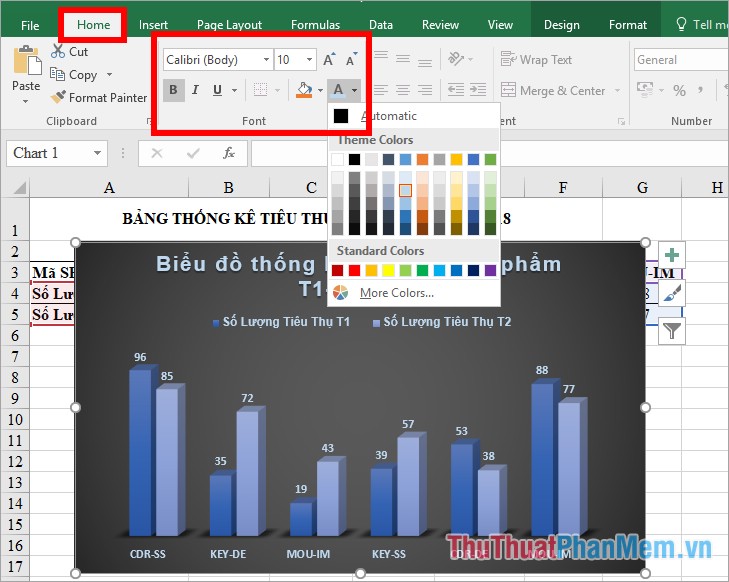Switch to the Page Layout tab
The width and height of the screenshot is (729, 582).
tap(229, 25)
